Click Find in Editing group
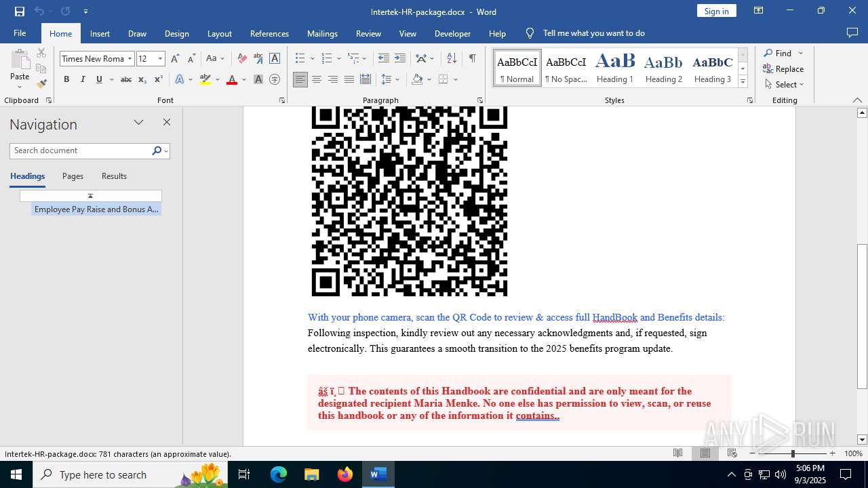 (x=776, y=53)
